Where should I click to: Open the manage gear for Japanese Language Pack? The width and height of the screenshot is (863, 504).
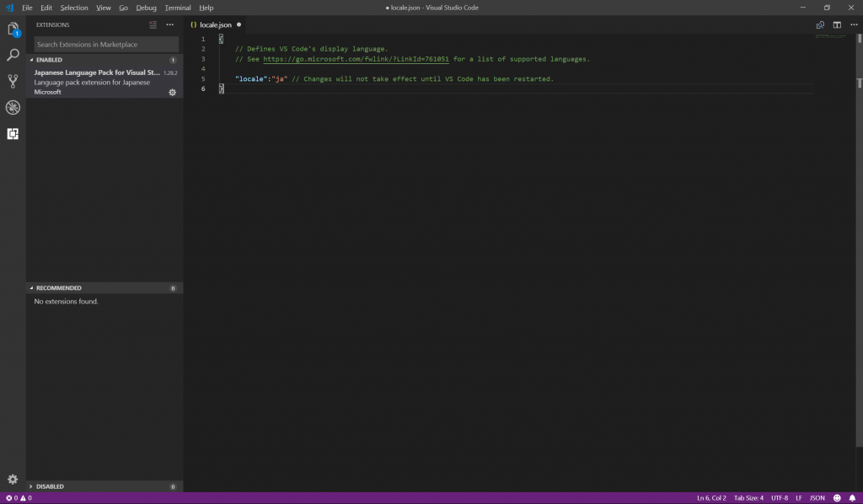[x=172, y=93]
